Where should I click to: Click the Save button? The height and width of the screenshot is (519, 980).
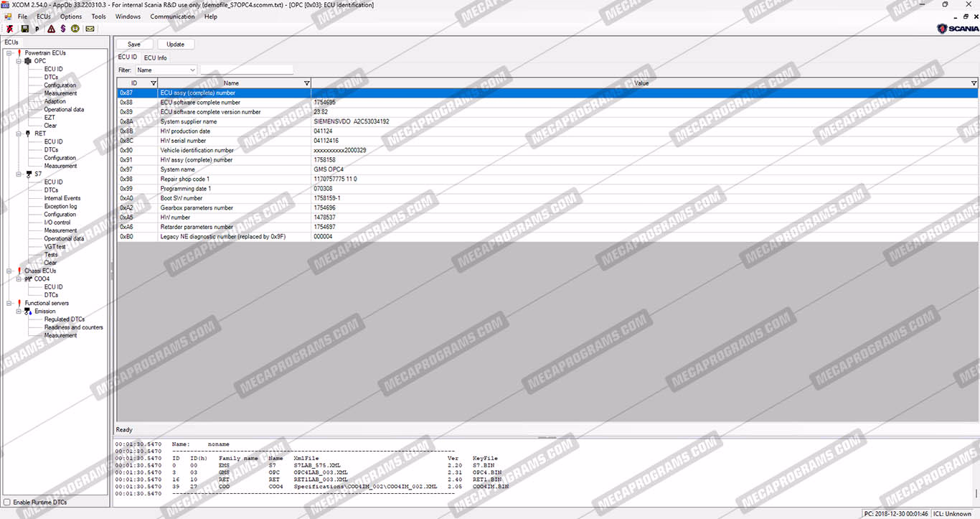point(134,45)
